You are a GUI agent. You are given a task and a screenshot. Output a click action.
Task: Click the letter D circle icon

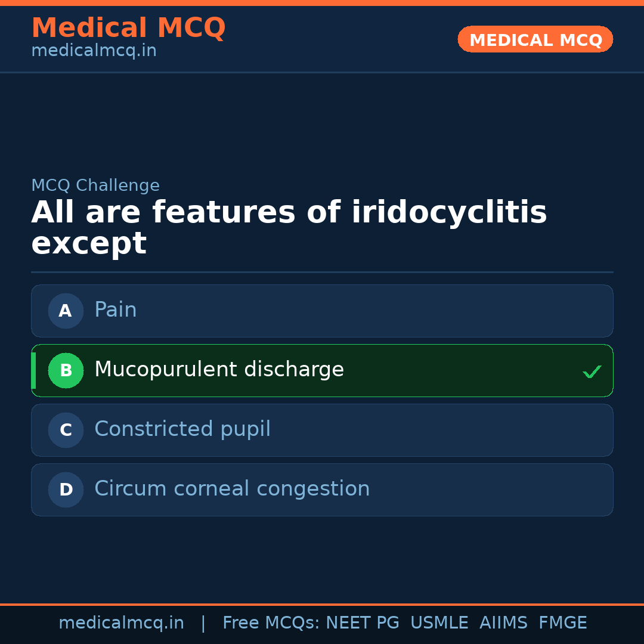66,490
